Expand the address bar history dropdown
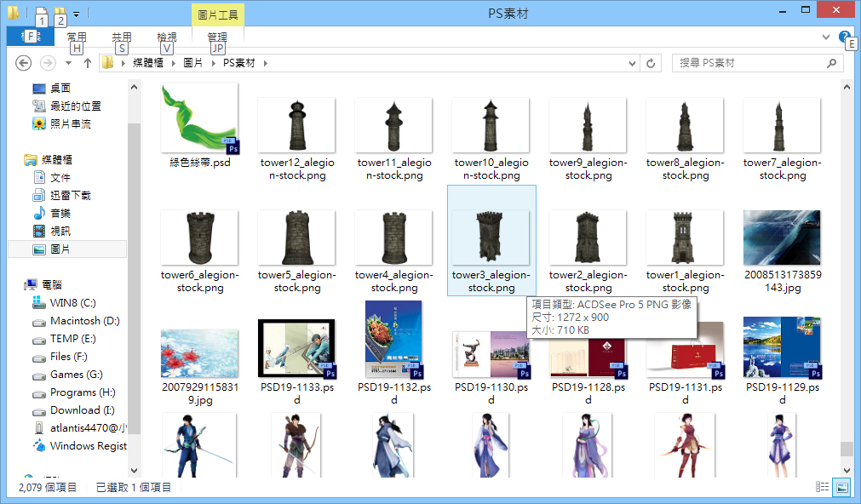This screenshot has width=861, height=504. (x=631, y=63)
